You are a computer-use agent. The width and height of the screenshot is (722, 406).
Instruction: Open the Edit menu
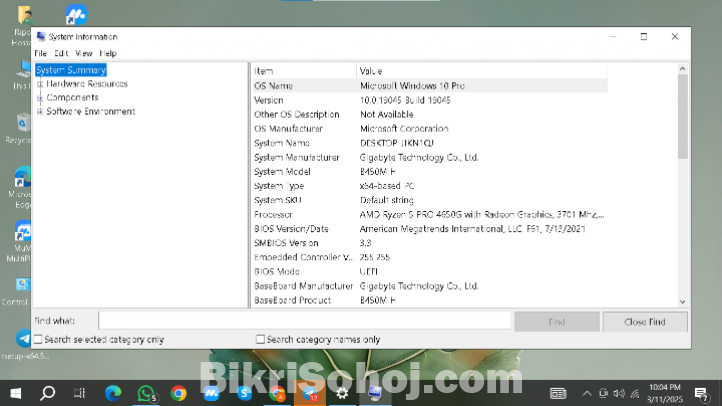point(61,53)
